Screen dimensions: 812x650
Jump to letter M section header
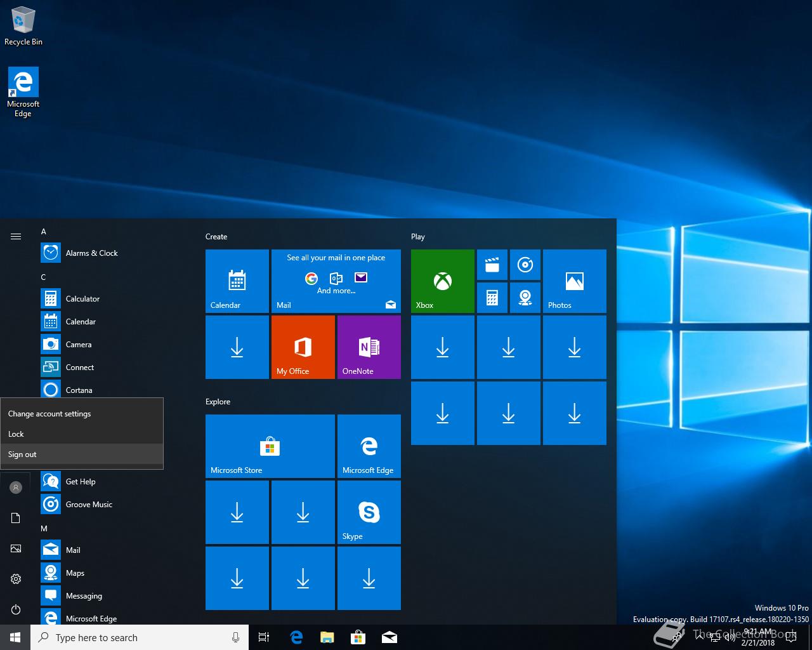click(x=44, y=529)
